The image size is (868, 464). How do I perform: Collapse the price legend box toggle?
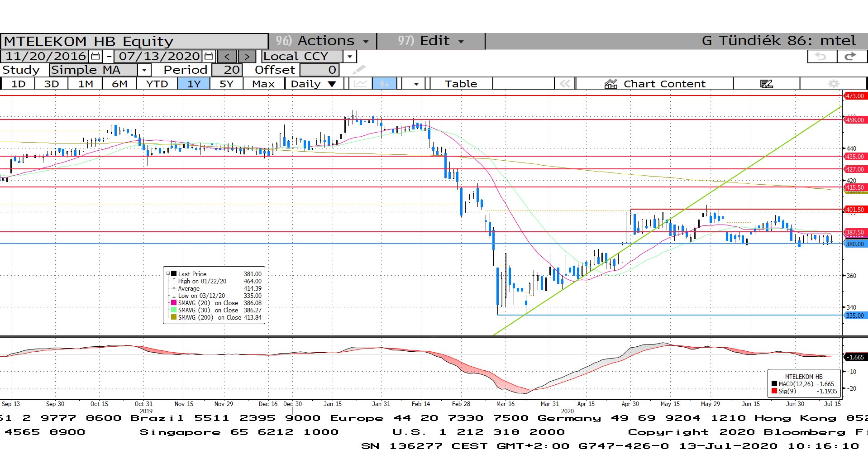pos(168,274)
